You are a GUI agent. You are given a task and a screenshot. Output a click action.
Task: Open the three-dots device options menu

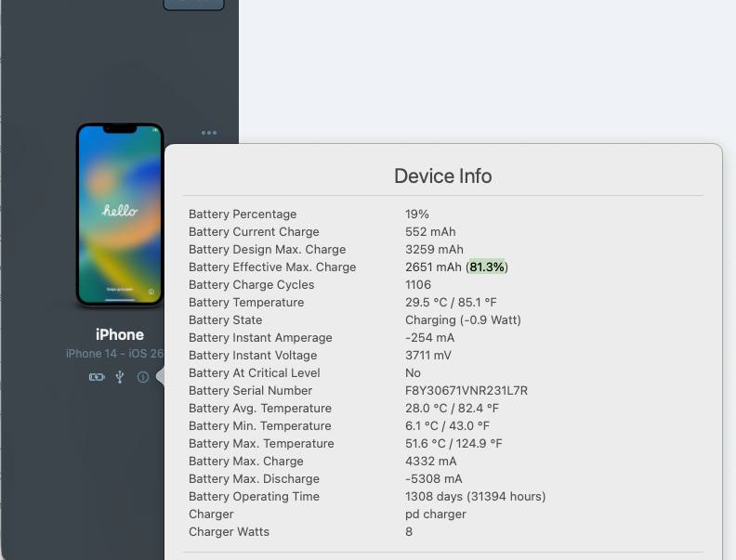[209, 133]
